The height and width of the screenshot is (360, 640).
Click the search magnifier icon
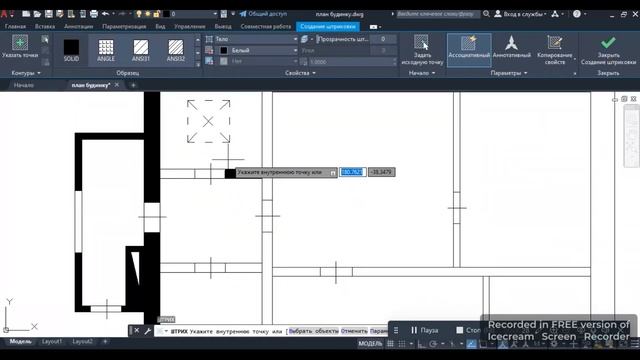486,14
